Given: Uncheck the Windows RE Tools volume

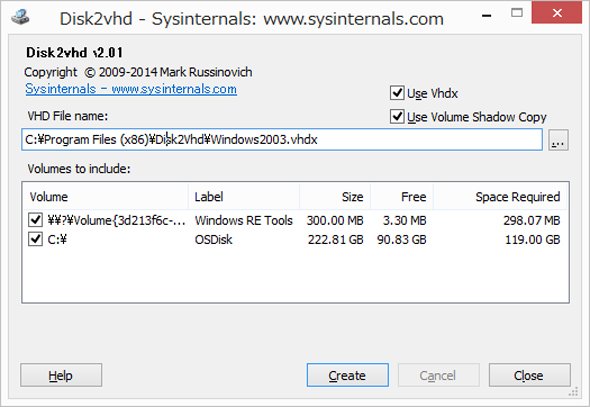Looking at the screenshot, I should [35, 220].
